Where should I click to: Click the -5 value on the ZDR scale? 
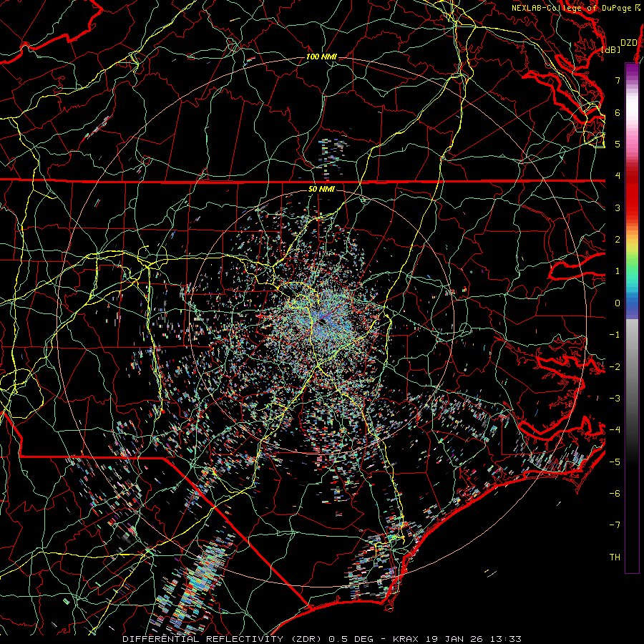[x=615, y=462]
